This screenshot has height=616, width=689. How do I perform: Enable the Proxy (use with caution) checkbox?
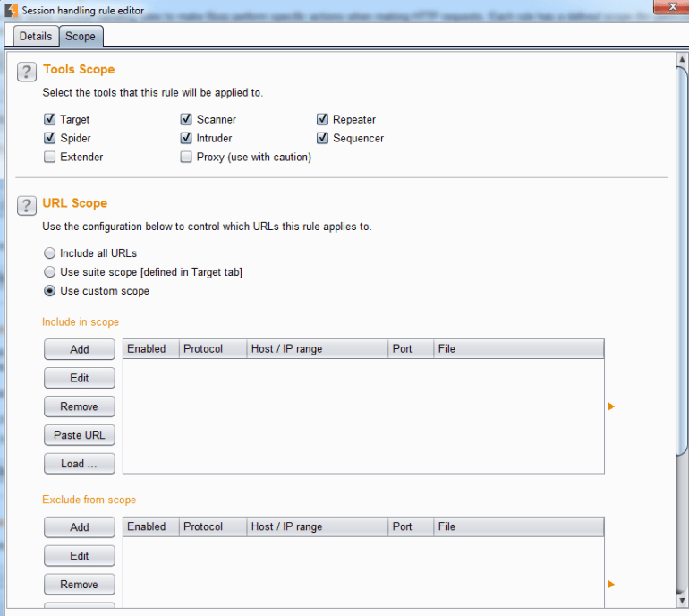(186, 157)
